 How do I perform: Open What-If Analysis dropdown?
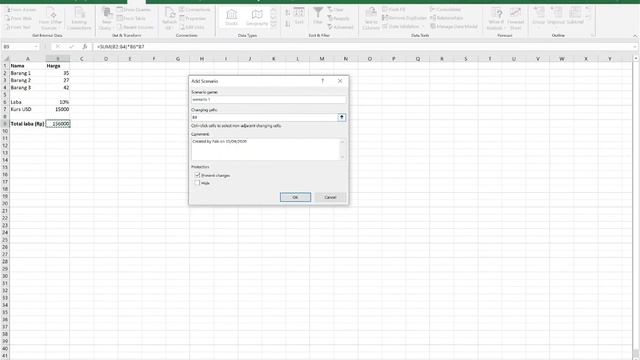click(x=496, y=19)
